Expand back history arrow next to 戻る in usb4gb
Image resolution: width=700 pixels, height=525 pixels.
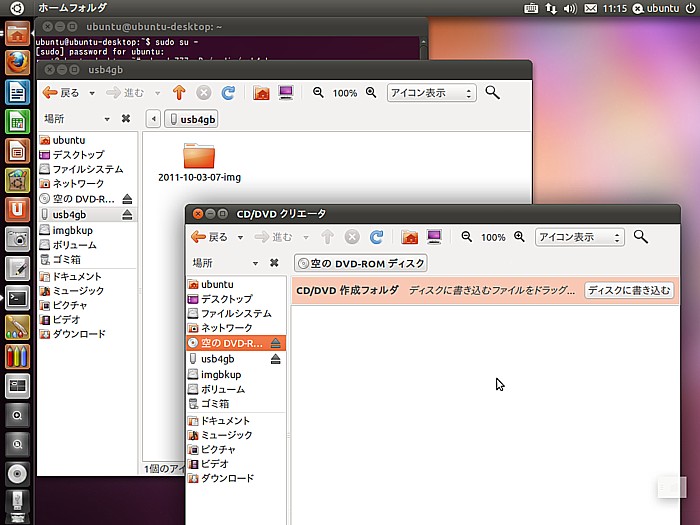pyautogui.click(x=92, y=93)
